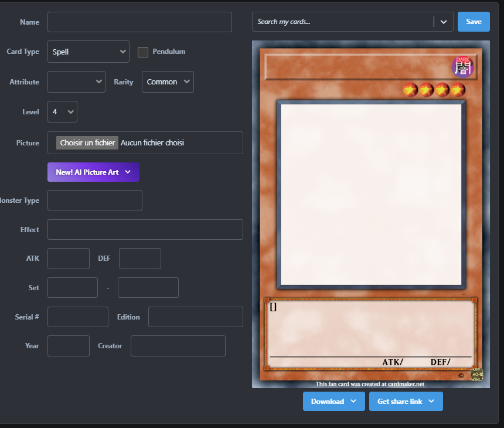Click the card effect text box

[x=370, y=334]
